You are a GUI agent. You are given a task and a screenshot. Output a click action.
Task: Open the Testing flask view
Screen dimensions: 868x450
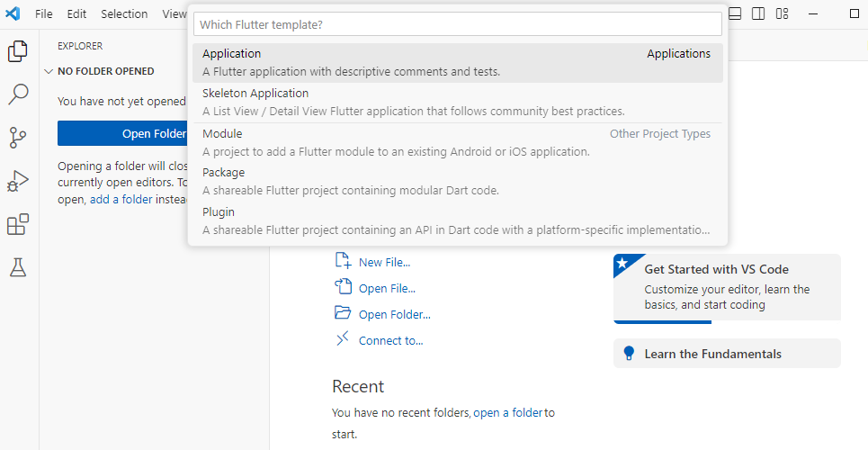(18, 267)
